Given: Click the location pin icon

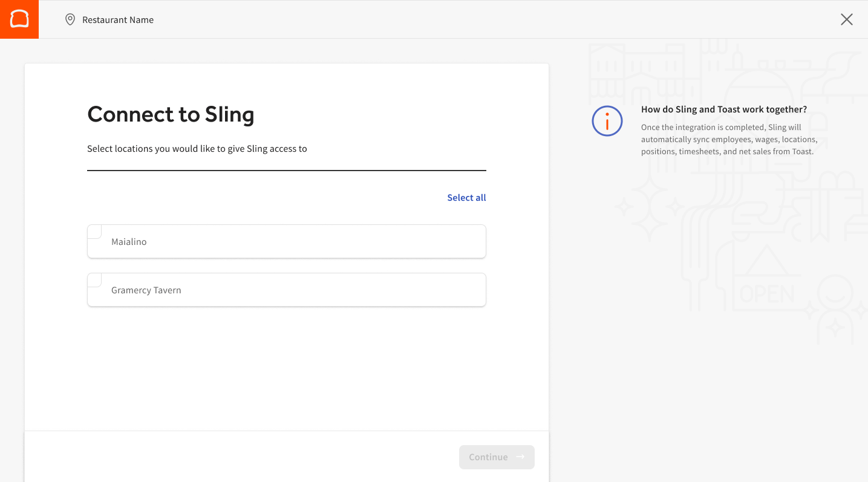Looking at the screenshot, I should 70,19.
